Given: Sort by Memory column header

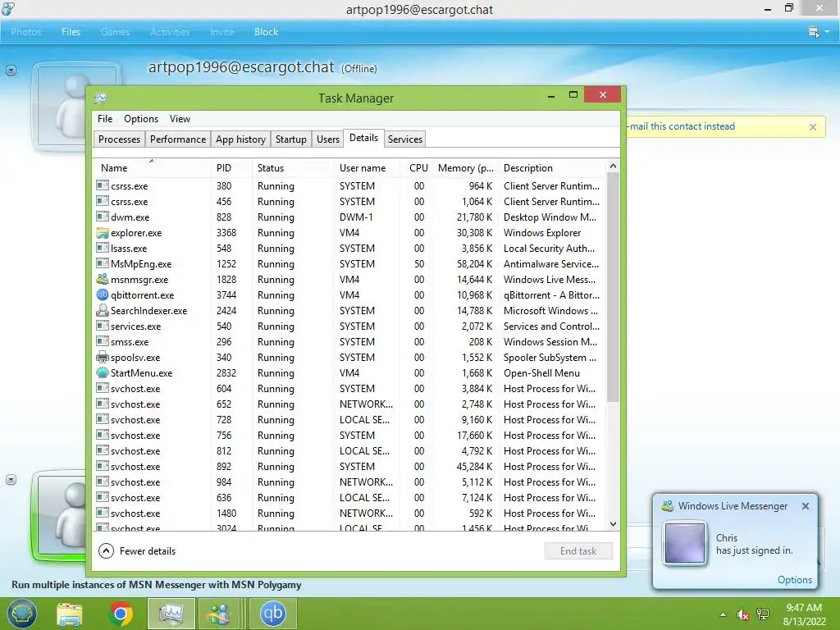Looking at the screenshot, I should tap(465, 168).
